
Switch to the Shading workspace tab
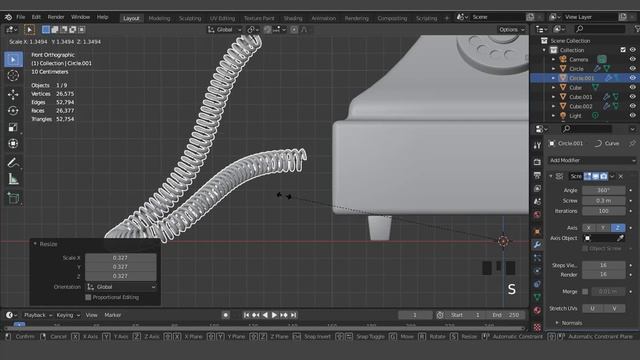coord(293,18)
